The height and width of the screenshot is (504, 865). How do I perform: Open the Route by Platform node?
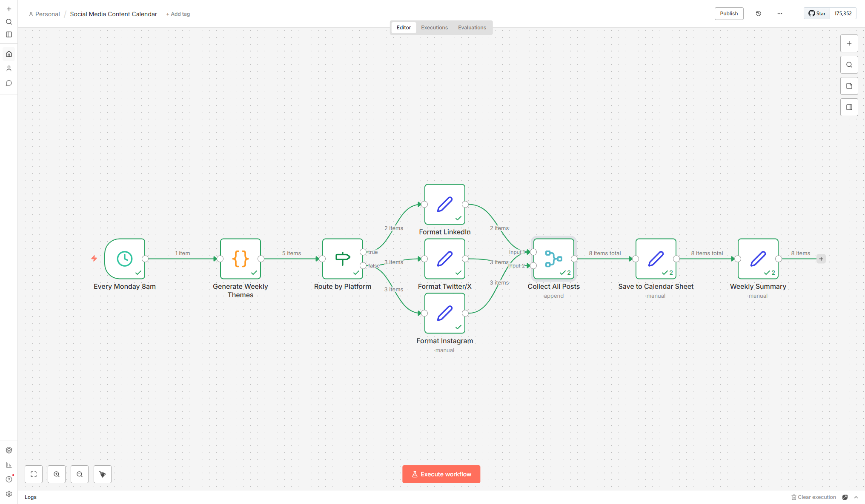(x=342, y=259)
